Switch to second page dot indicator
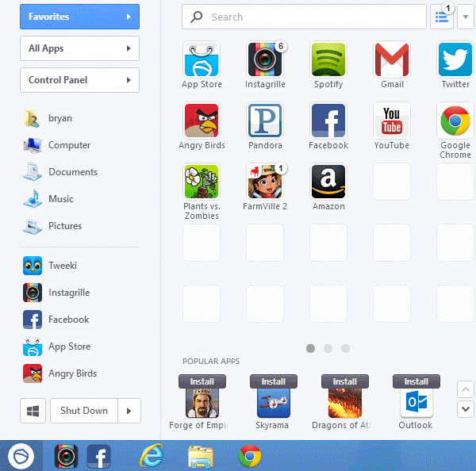Image resolution: width=476 pixels, height=471 pixels. point(328,348)
